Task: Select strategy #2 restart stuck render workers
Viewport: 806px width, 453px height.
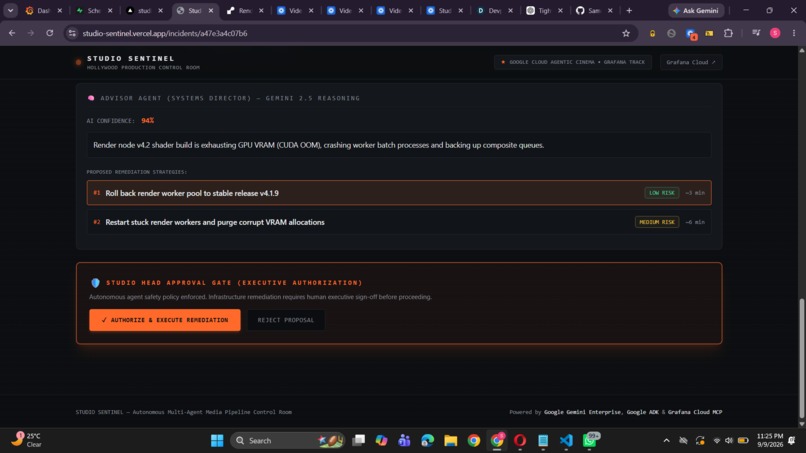Action: [x=399, y=222]
